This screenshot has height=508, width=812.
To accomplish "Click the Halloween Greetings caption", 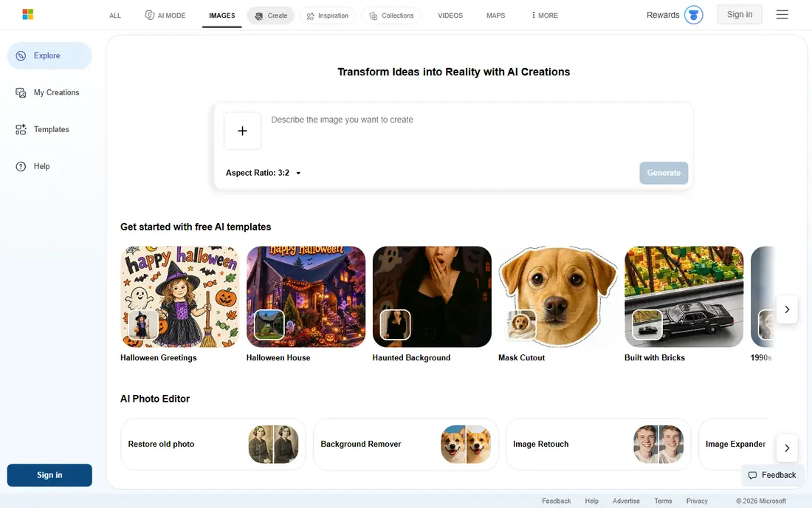I will point(159,358).
